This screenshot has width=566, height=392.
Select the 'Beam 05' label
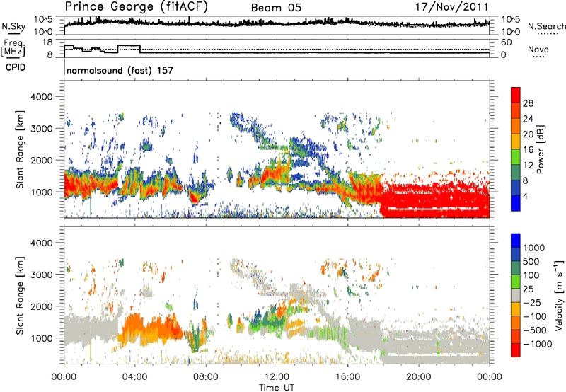coord(276,8)
